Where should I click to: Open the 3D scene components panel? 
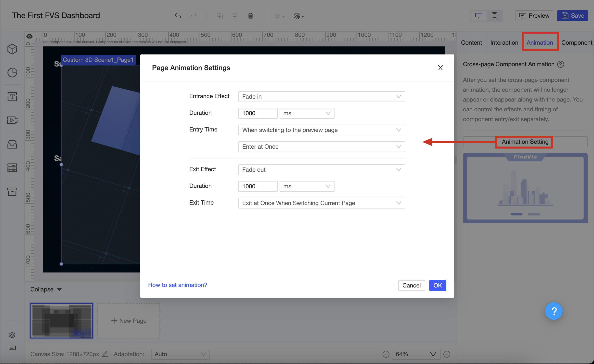tap(12, 49)
